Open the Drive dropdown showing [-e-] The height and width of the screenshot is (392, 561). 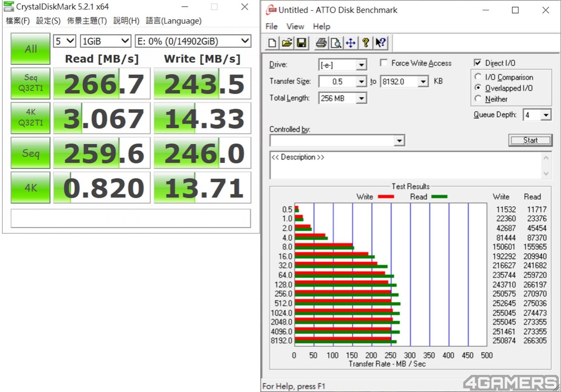[343, 65]
